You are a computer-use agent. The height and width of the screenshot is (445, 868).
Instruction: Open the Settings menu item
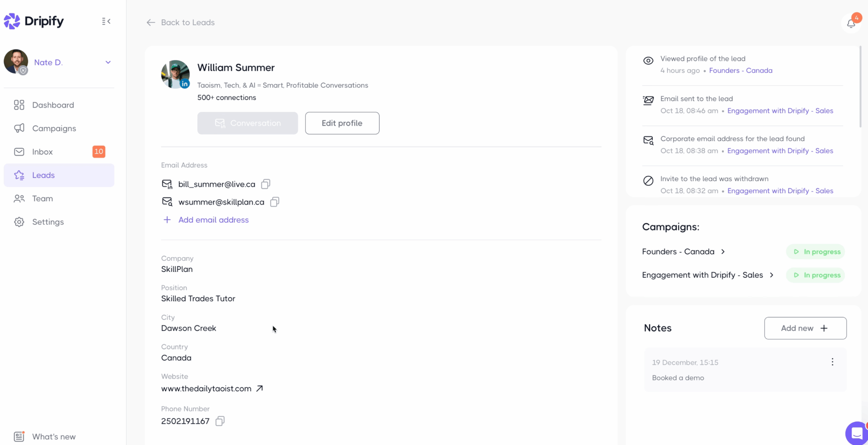coord(59,222)
